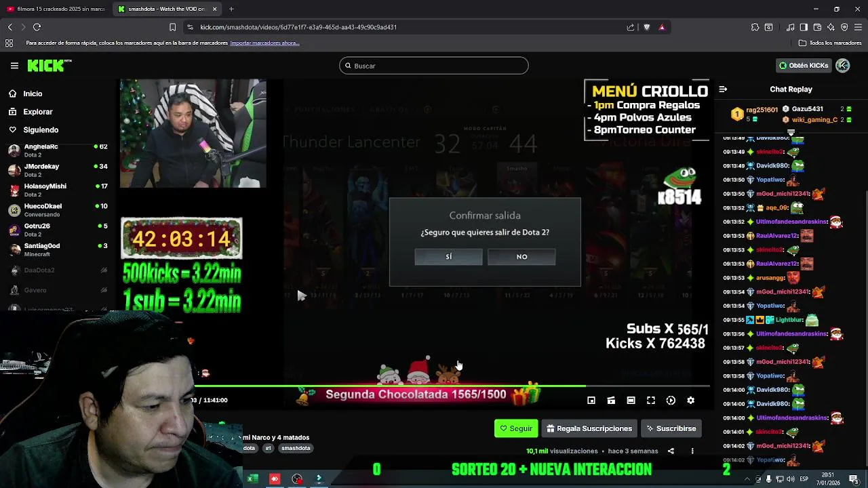Open the Kick hamburger sidebar menu
The height and width of the screenshot is (488, 868).
[x=14, y=66]
